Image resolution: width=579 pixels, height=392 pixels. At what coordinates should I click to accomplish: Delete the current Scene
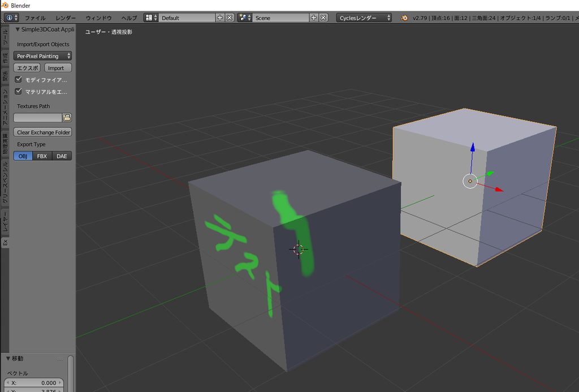point(323,18)
